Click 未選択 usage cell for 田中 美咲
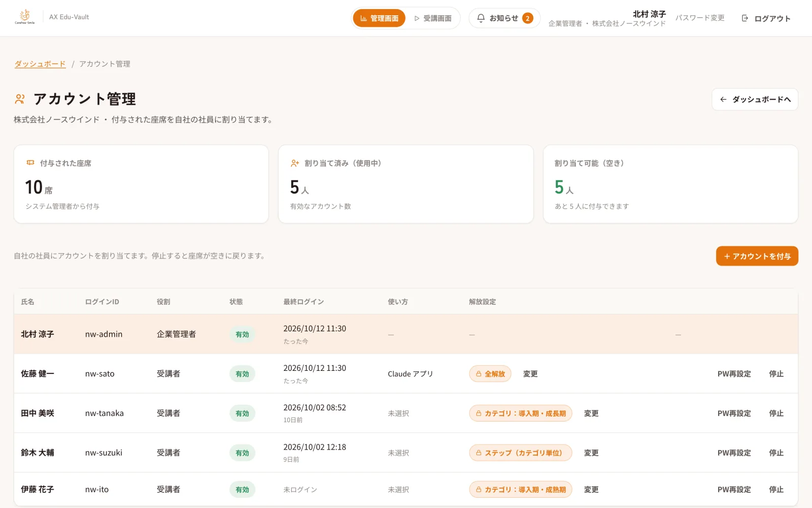This screenshot has width=812, height=508. coord(398,414)
